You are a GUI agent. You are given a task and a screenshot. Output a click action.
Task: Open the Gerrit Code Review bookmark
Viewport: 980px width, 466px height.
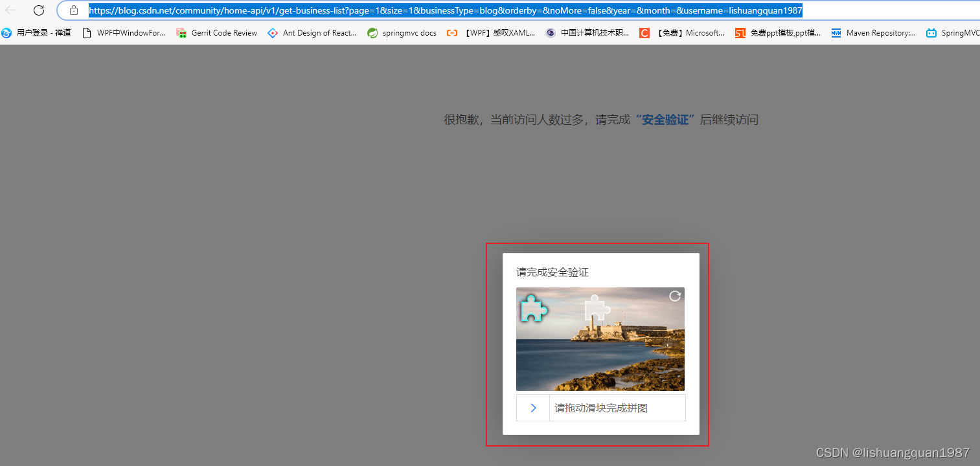click(x=217, y=33)
